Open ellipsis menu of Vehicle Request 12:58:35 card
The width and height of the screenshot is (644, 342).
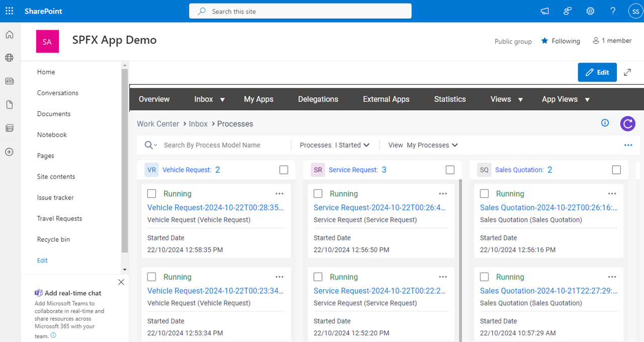click(279, 193)
